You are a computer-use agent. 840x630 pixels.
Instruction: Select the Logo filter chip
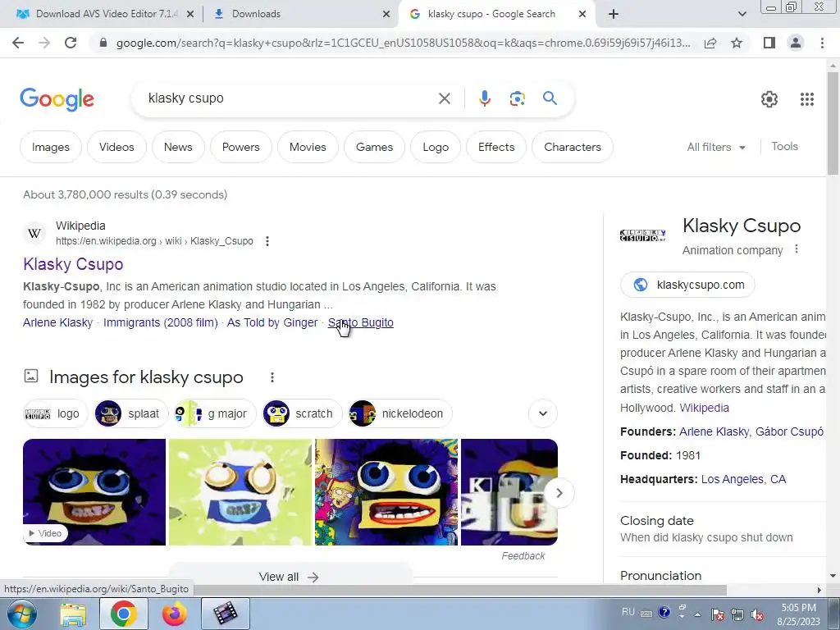pos(435,147)
